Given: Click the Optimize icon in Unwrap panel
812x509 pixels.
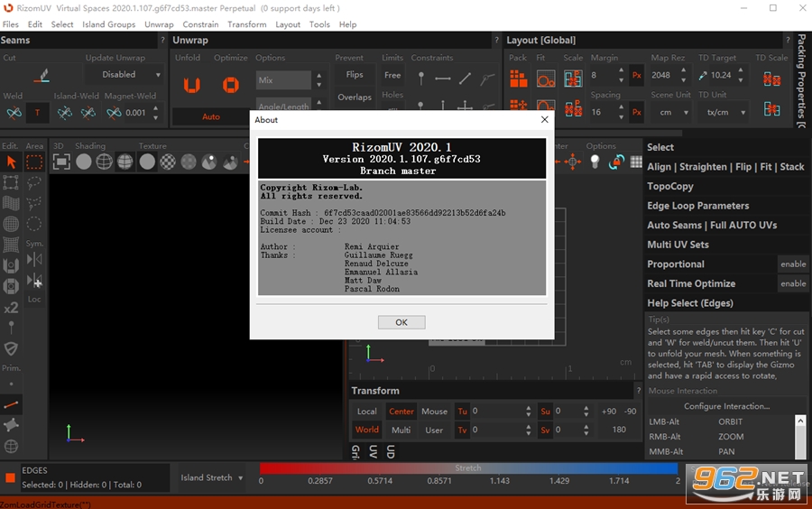Looking at the screenshot, I should click(231, 85).
